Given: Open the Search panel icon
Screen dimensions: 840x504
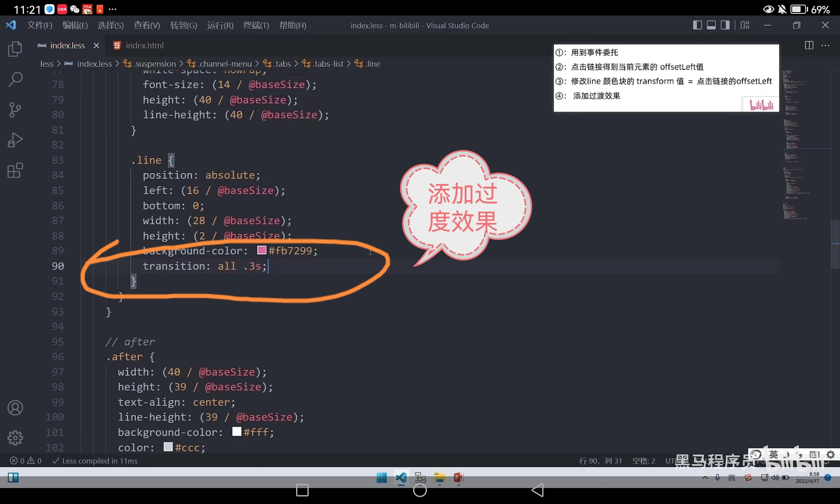Looking at the screenshot, I should click(15, 79).
